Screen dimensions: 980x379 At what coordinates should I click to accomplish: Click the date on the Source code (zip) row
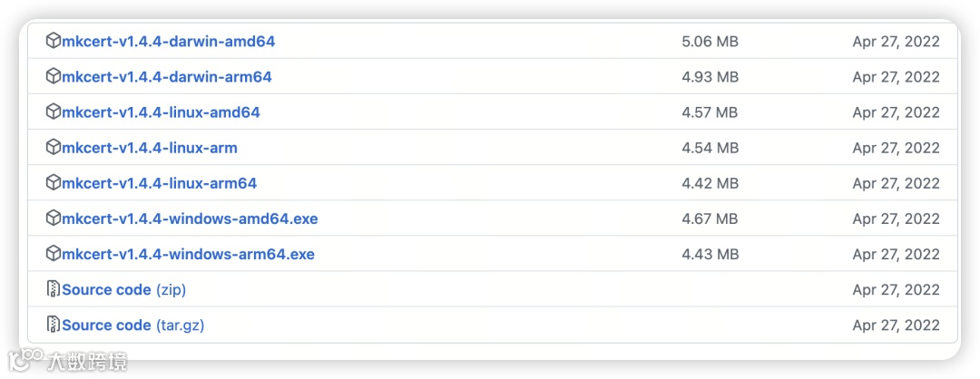click(896, 290)
